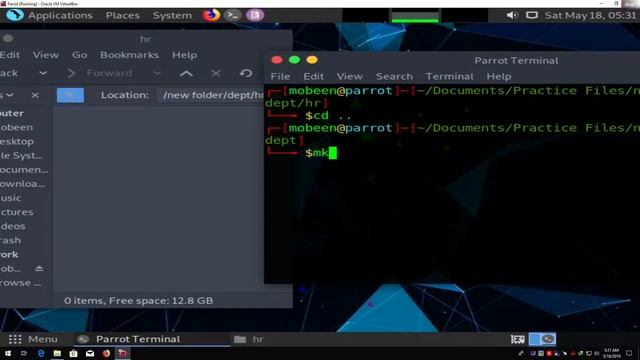Screen dimensions: 640x360
Task: Close the file manager sidebar pane
Action: coord(35,95)
